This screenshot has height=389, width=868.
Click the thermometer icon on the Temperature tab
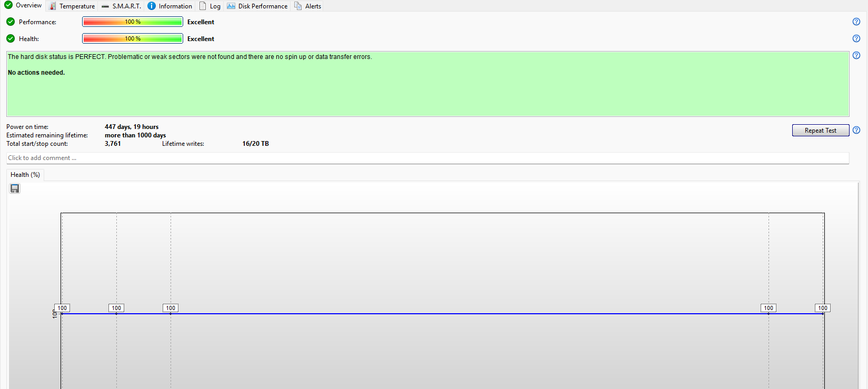coord(53,6)
